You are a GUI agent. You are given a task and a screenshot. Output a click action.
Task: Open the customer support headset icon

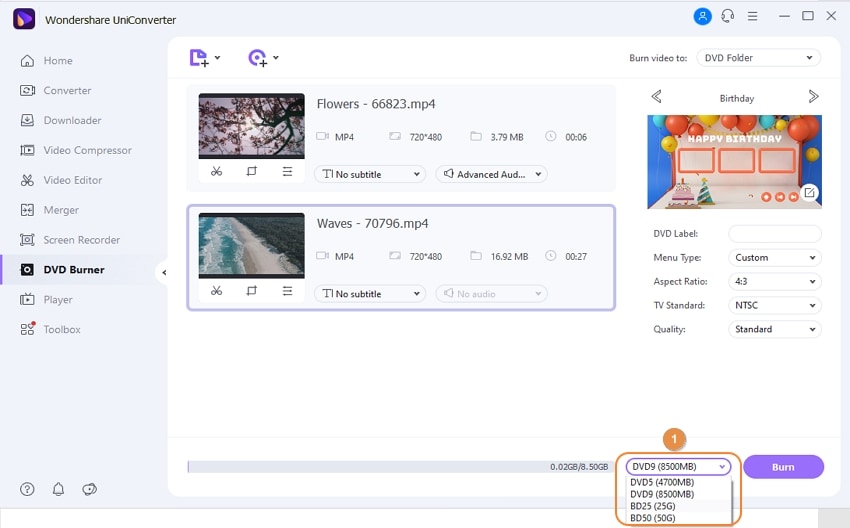727,16
